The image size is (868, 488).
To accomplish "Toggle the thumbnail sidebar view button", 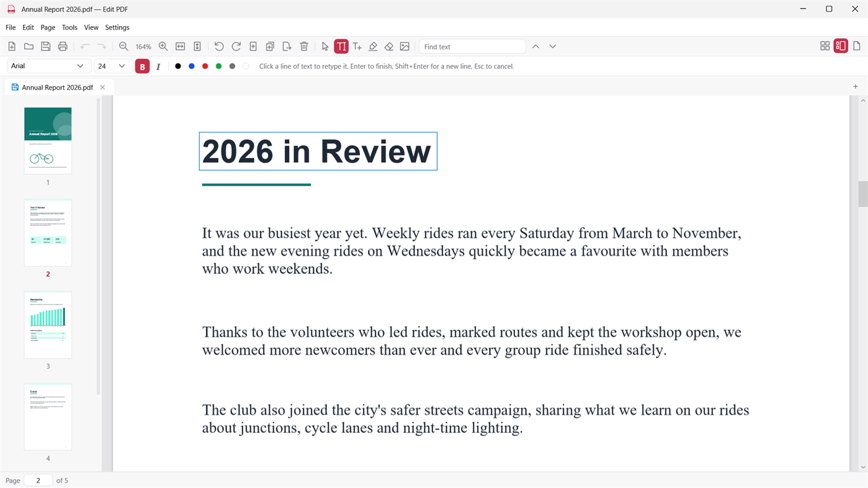I will [841, 46].
